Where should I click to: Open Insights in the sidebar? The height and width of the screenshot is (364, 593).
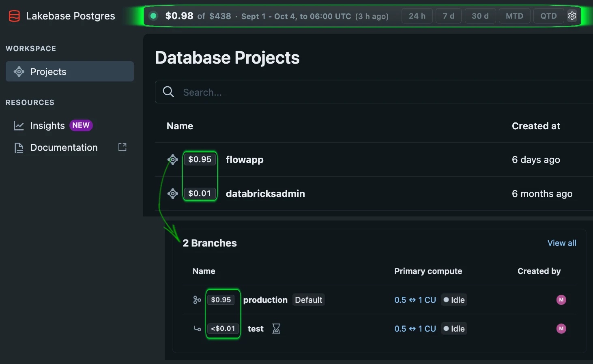click(x=47, y=126)
